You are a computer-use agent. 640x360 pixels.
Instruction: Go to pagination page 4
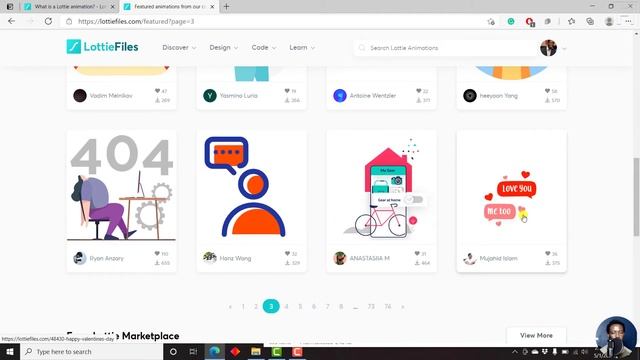287,307
